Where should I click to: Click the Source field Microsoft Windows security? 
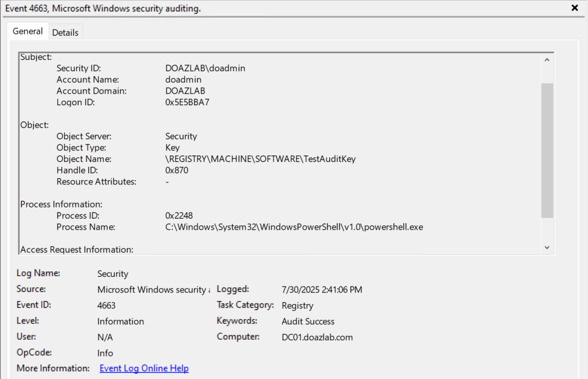(153, 290)
